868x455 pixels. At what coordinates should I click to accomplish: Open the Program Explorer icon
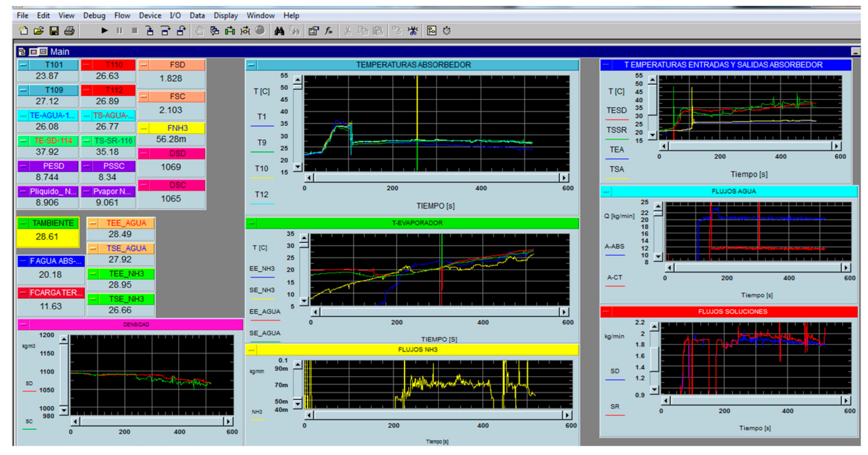[432, 31]
